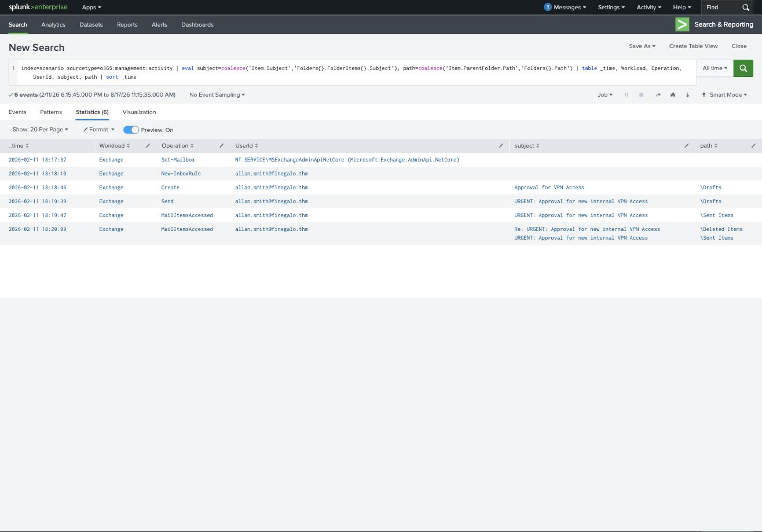Expand the Save As dropdown

pyautogui.click(x=642, y=46)
